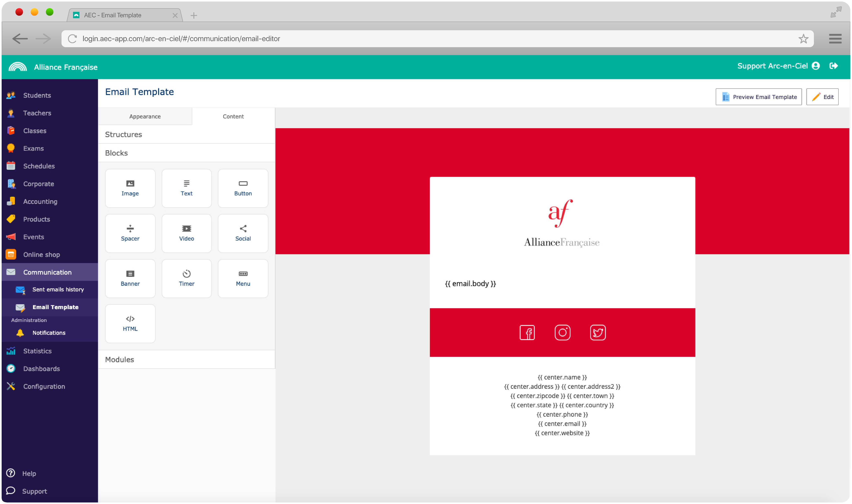The image size is (852, 504).
Task: Click the Arc-en-Ciel rainbow logo
Action: (18, 67)
